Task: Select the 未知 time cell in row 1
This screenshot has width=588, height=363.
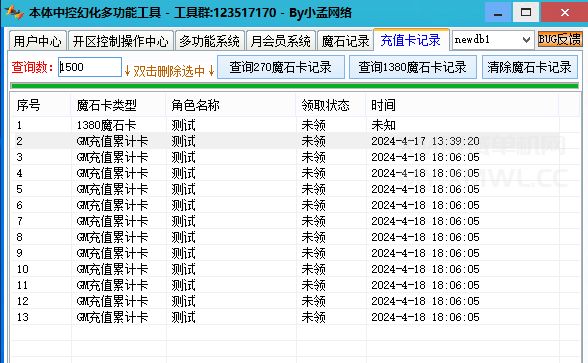Action: 383,125
